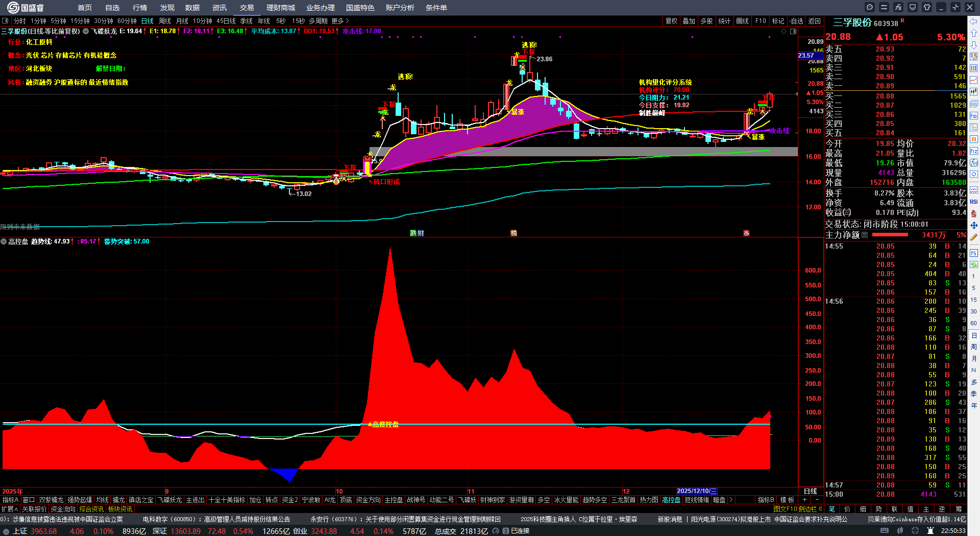980x536 pixels.
Task: Open the chat message icon in title bar
Action: pyautogui.click(x=870, y=7)
